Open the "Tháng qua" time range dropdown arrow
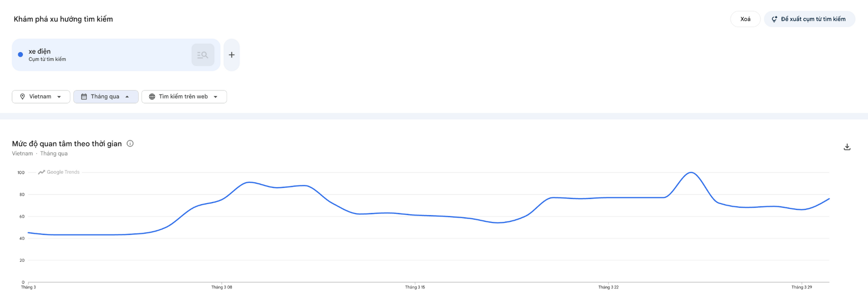 coord(127,97)
